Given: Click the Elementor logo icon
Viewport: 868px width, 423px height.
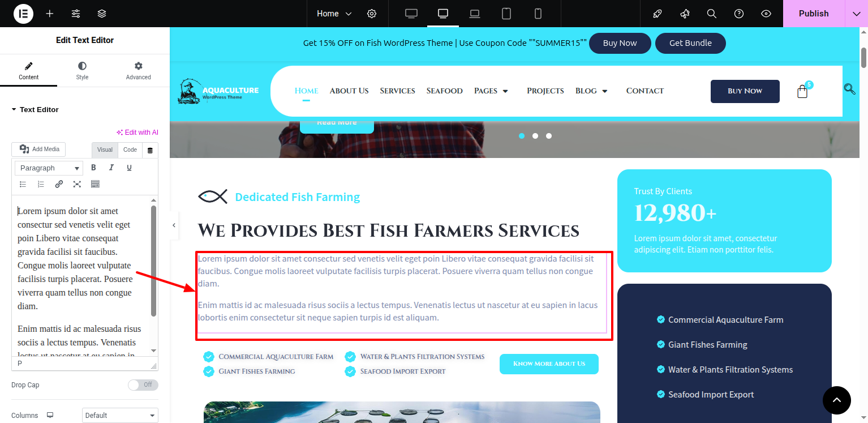Looking at the screenshot, I should pos(23,14).
